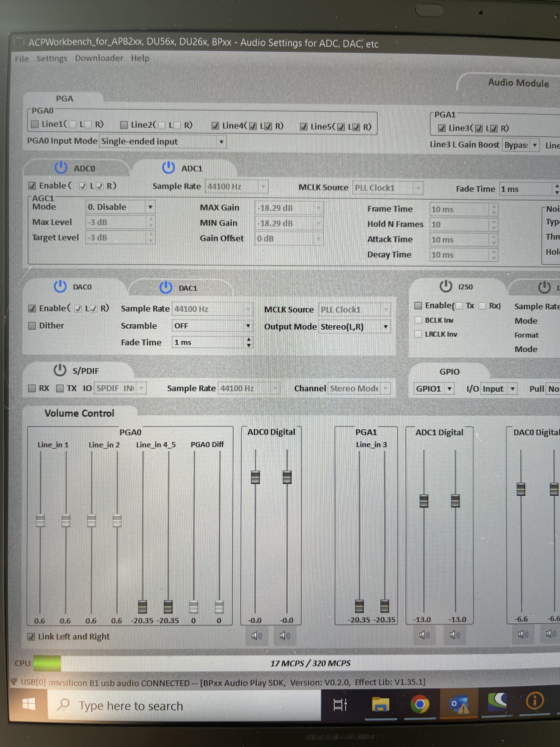Toggle the S/PDIF power icon
The image size is (560, 747).
point(60,370)
